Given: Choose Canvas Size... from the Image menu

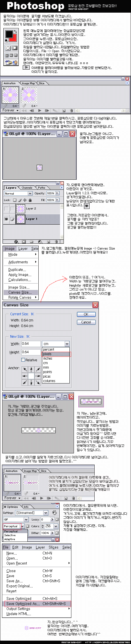Looking at the screenshot, I should tap(21, 292).
